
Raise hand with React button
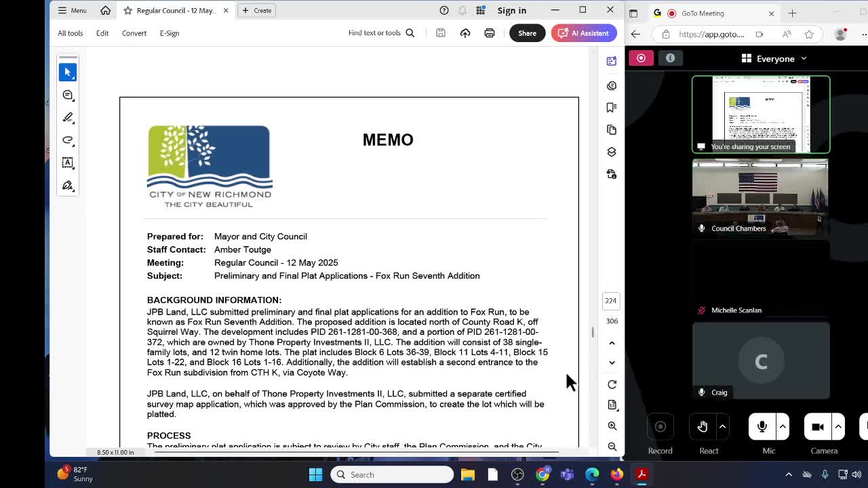point(703,426)
